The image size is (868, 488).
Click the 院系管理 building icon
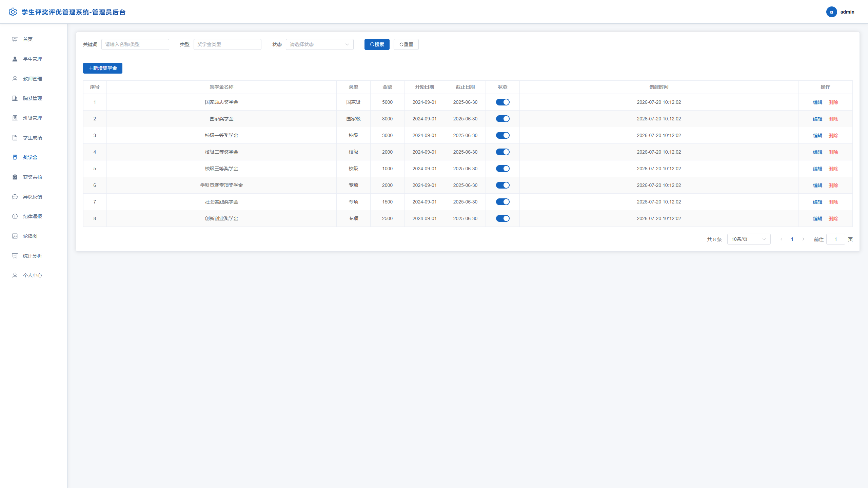[x=15, y=98]
